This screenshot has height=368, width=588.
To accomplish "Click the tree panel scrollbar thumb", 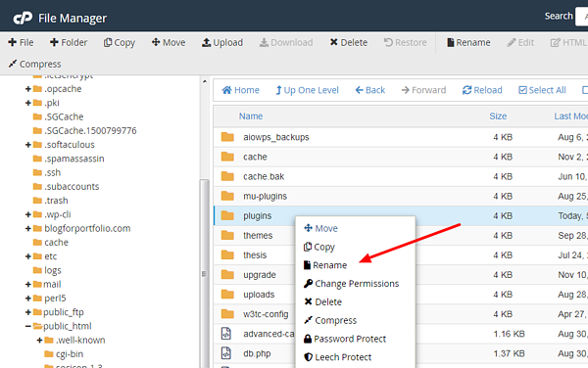I will tap(205, 274).
